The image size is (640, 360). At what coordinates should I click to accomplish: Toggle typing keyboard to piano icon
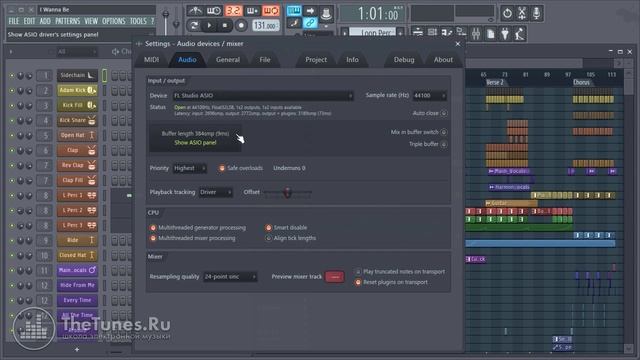(294, 11)
